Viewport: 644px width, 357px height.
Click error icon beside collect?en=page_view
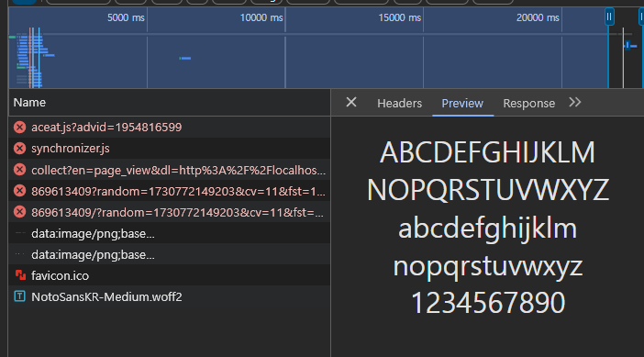[19, 170]
